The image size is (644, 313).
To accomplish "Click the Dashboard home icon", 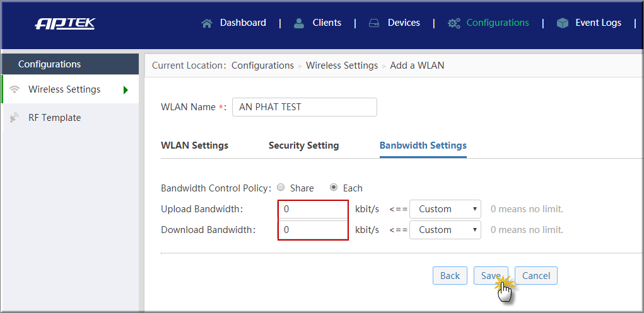I will tap(207, 23).
